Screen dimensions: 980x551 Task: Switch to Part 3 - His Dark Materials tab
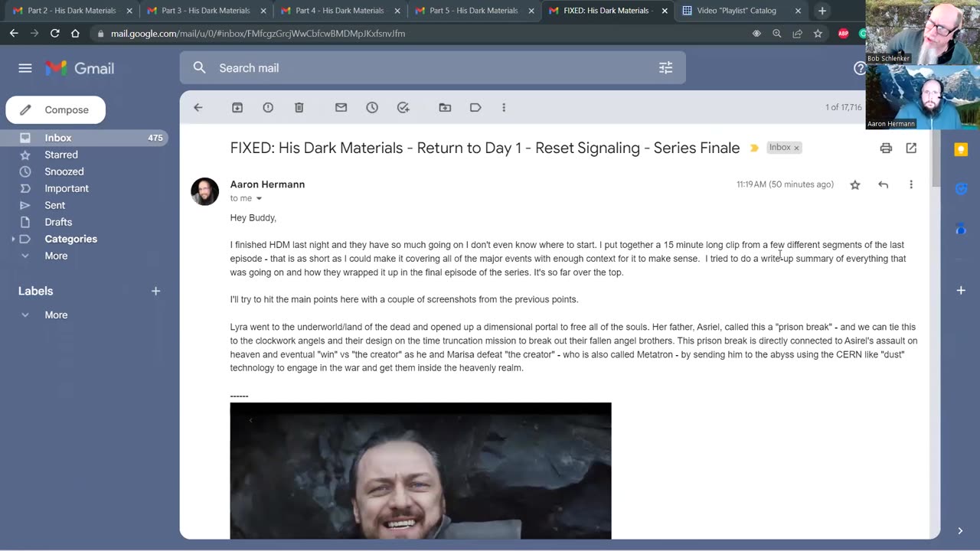tap(205, 11)
